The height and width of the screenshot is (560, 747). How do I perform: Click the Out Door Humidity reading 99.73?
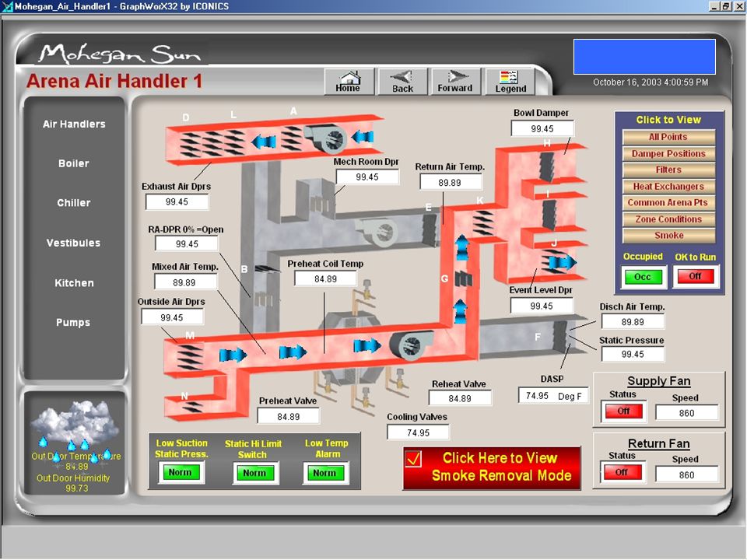pos(77,488)
